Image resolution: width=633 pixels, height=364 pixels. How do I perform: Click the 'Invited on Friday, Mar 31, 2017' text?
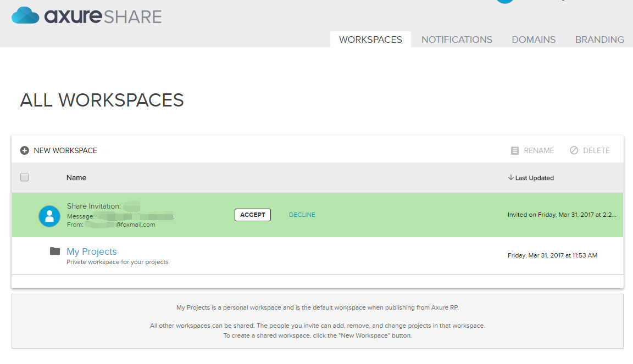point(562,215)
